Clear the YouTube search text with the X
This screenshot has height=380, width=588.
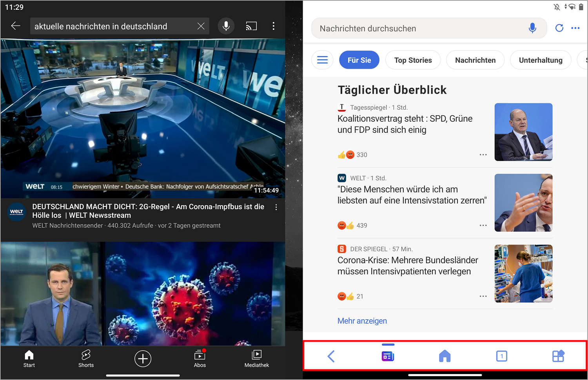201,26
